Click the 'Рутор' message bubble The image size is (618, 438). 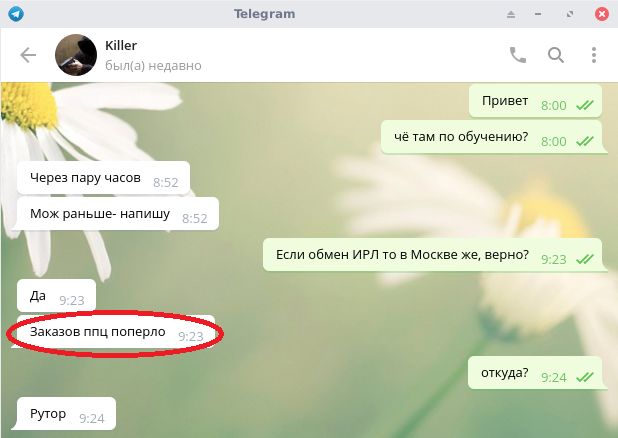(x=66, y=414)
